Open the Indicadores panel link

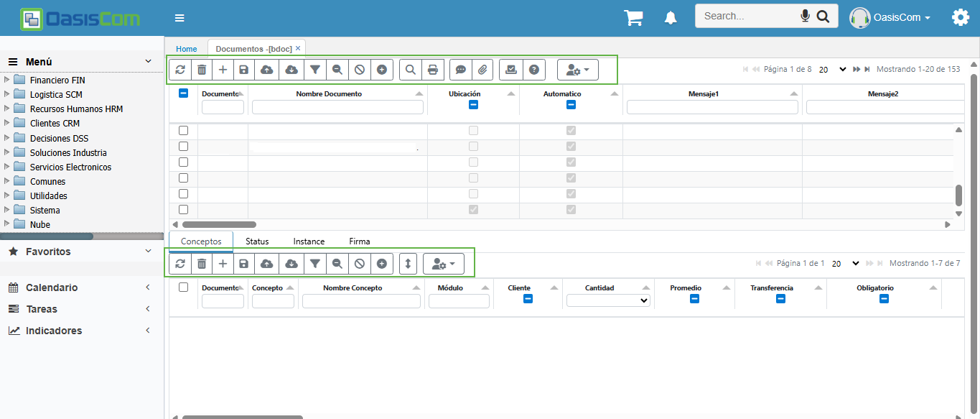click(54, 331)
